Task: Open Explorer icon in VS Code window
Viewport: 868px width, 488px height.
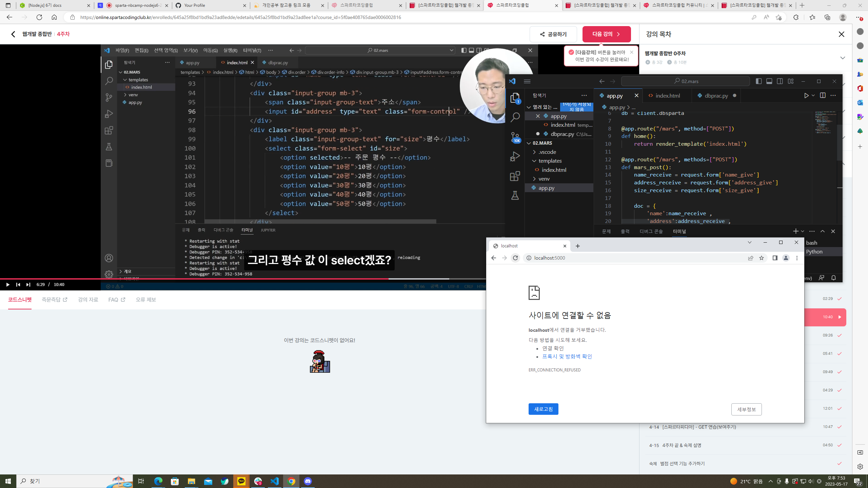Action: 515,98
